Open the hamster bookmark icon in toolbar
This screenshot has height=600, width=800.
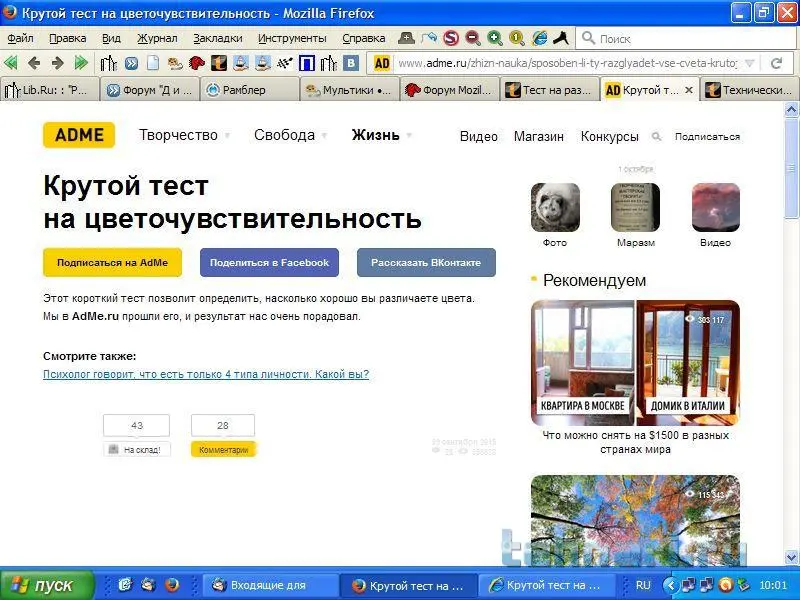point(175,63)
